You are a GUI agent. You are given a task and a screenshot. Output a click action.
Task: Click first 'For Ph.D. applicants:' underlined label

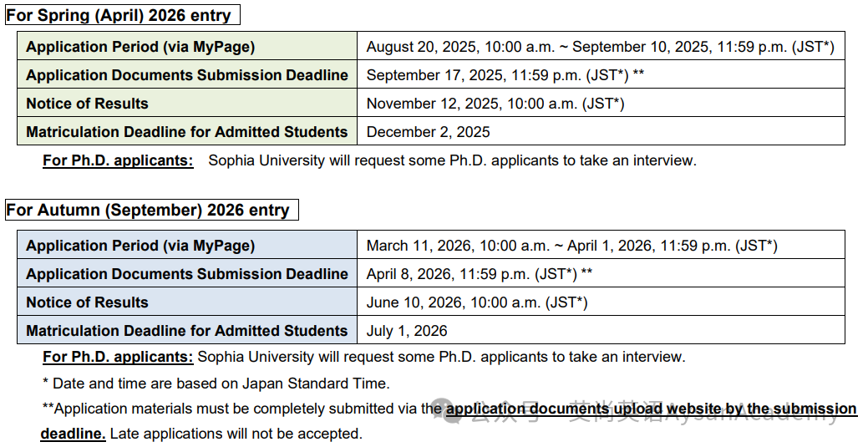118,160
